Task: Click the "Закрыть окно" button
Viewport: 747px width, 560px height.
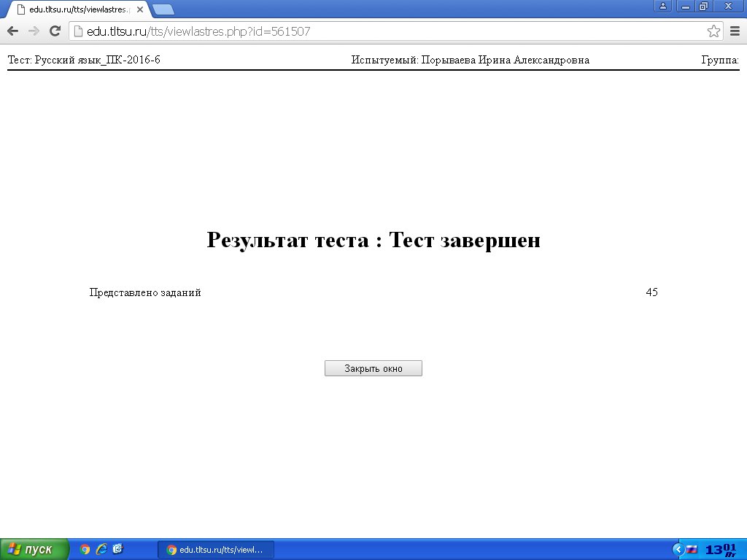Action: pyautogui.click(x=373, y=369)
